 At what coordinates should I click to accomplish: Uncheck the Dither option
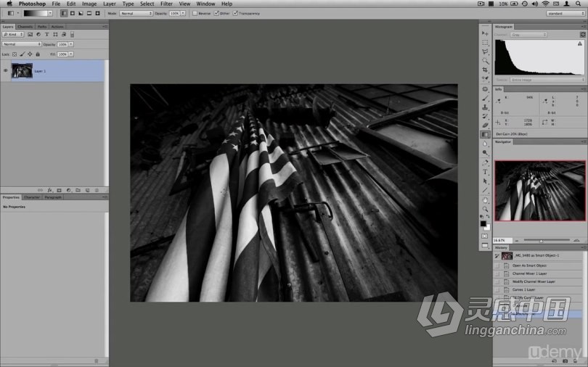[x=216, y=13]
